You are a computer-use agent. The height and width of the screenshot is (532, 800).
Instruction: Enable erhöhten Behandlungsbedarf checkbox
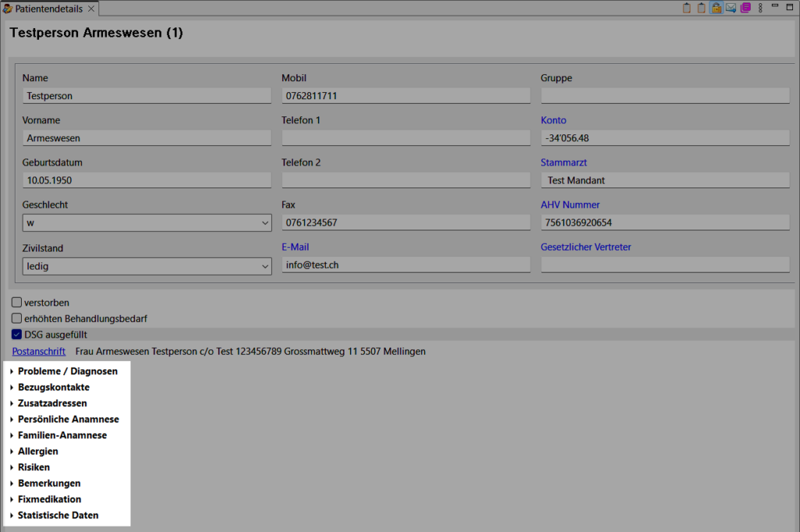[17, 319]
